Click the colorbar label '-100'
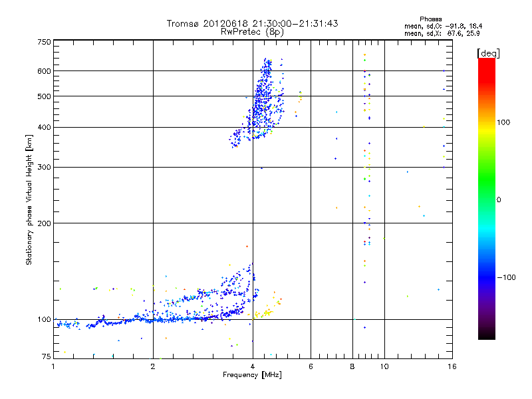 tap(506, 277)
